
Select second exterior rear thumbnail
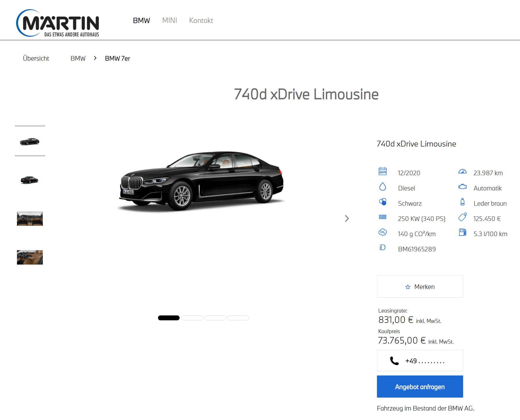point(30,180)
